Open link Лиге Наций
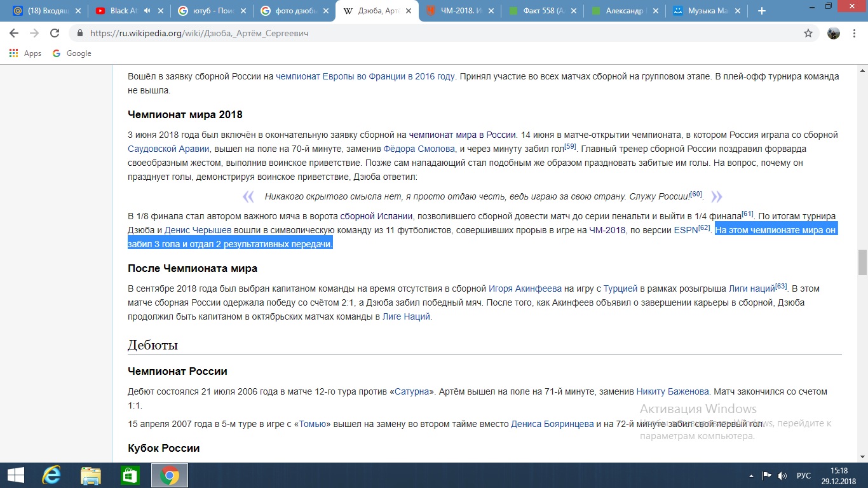Screen dimensions: 868x488 406,316
